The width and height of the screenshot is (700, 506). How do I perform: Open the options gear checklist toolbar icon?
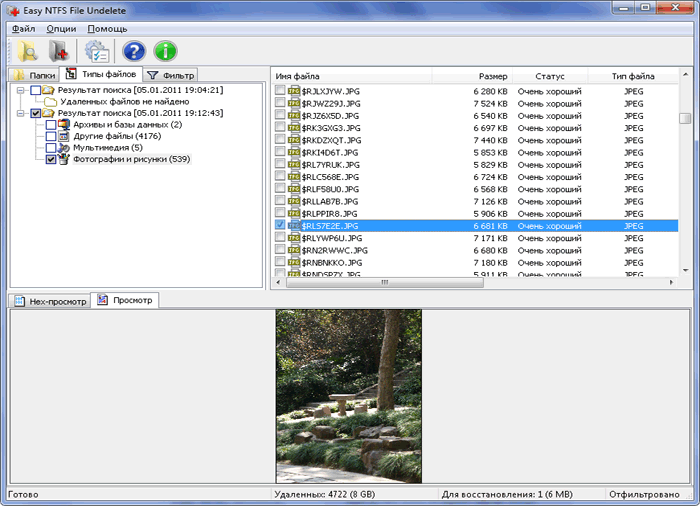(x=96, y=51)
